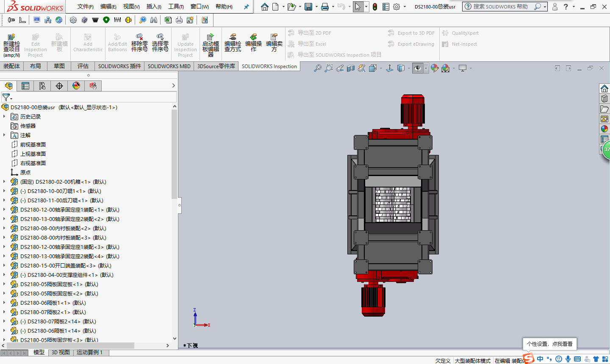Switch to the 运动算例 1 bottom tab
610x364 pixels.
[90, 352]
